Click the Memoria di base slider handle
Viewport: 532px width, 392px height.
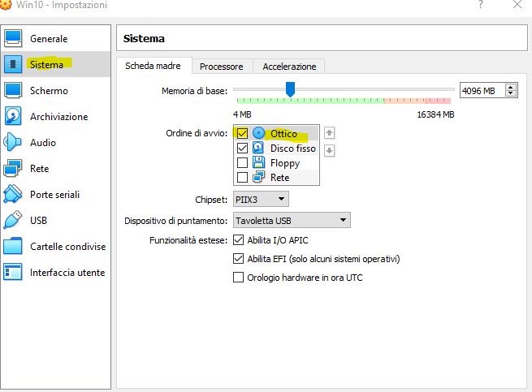[x=290, y=89]
